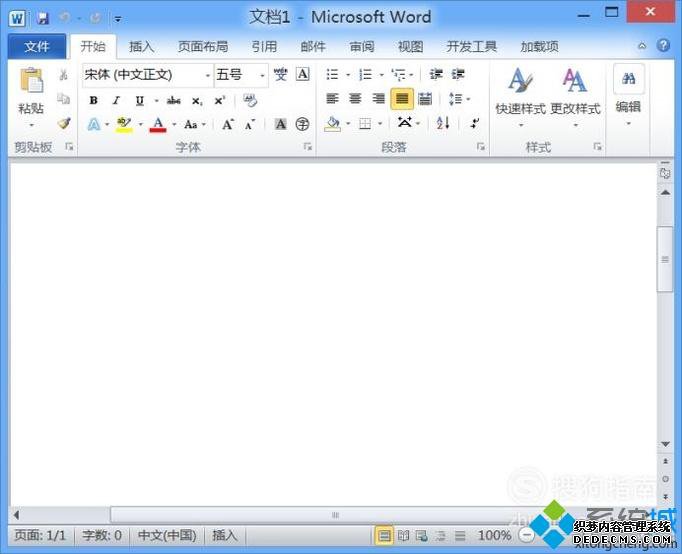Toggle Justify alignment button
Viewport: 682px width, 554px height.
(402, 99)
